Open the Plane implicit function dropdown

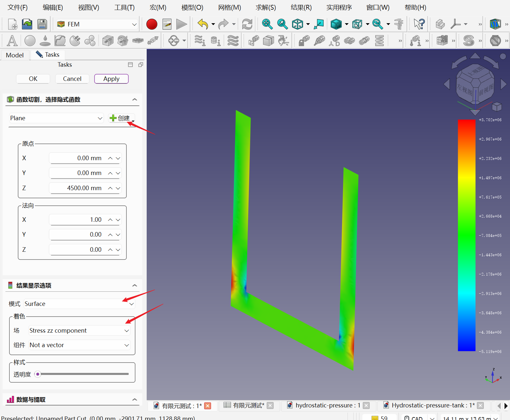point(56,118)
